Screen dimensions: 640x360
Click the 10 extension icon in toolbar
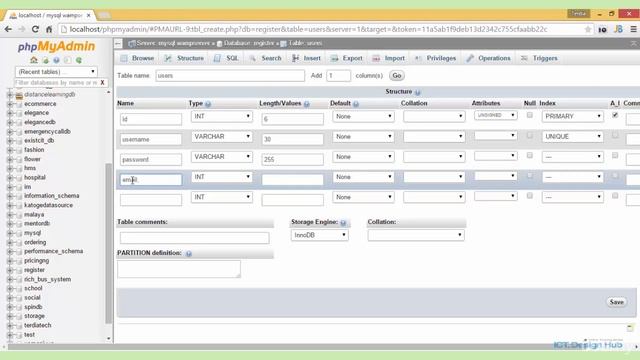[602, 29]
